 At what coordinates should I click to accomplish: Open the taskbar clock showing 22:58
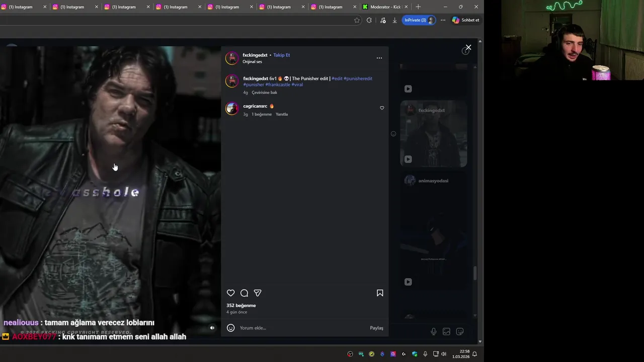[460, 354]
